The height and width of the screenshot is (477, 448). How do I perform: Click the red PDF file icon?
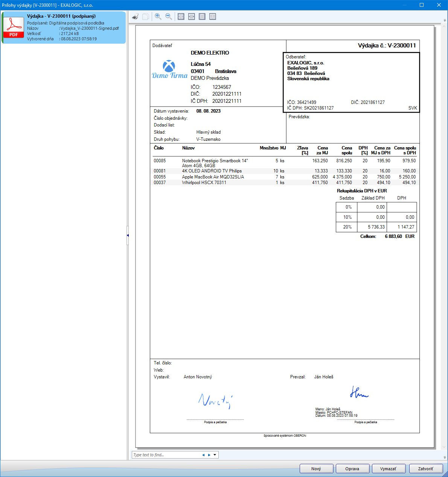point(14,27)
